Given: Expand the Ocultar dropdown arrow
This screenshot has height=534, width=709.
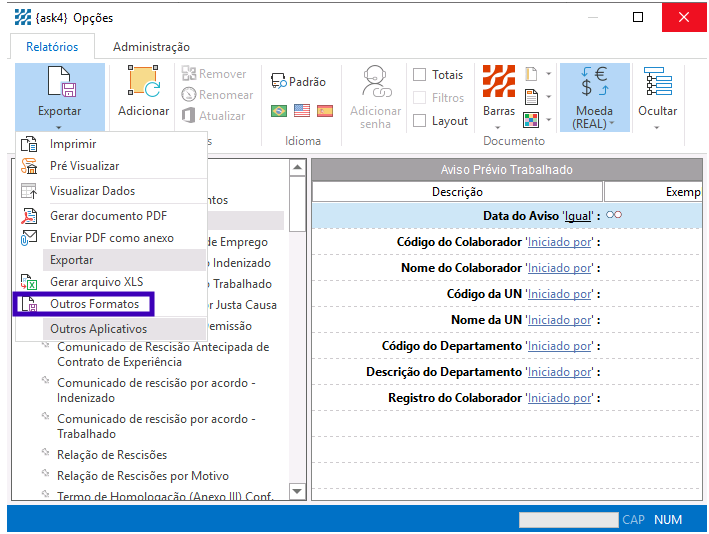Looking at the screenshot, I should [657, 127].
